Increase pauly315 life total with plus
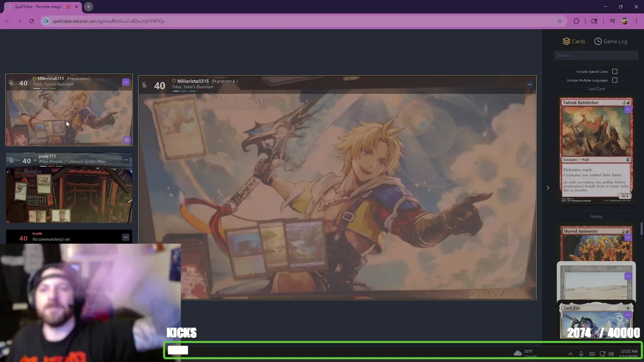Viewport: 644px width, 362px height. point(35,161)
